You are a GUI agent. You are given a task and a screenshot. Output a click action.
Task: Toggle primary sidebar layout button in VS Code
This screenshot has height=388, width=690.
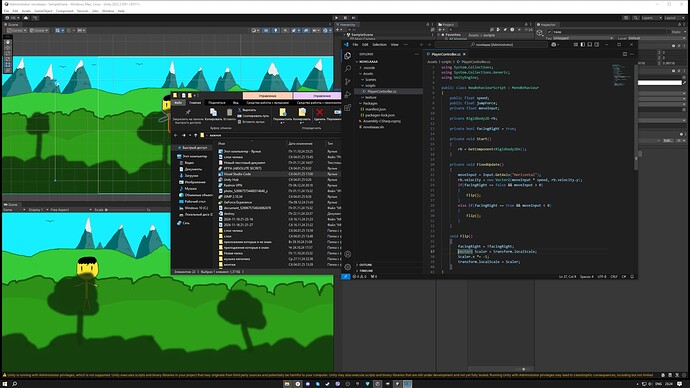583,44
